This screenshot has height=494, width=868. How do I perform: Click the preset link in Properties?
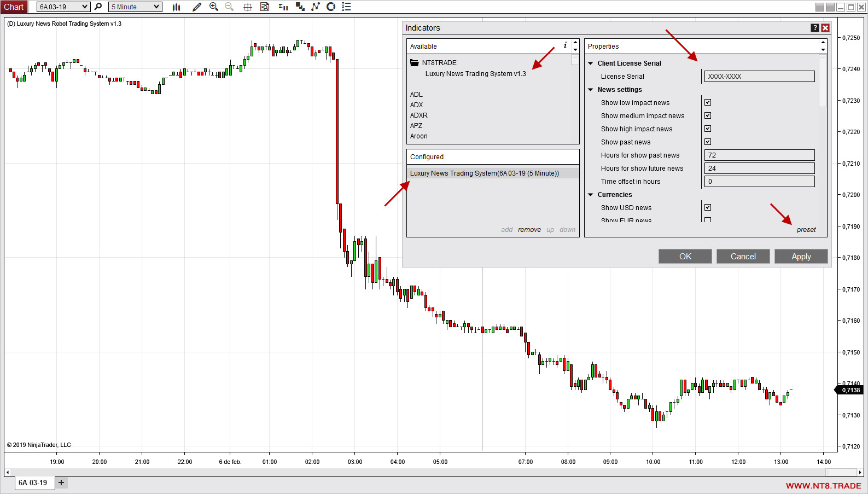click(806, 230)
